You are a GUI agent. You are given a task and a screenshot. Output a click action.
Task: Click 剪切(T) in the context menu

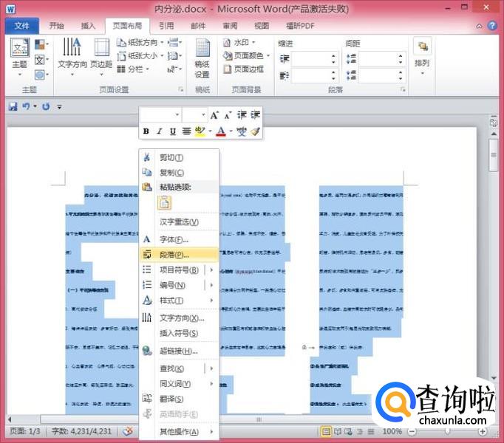click(171, 157)
